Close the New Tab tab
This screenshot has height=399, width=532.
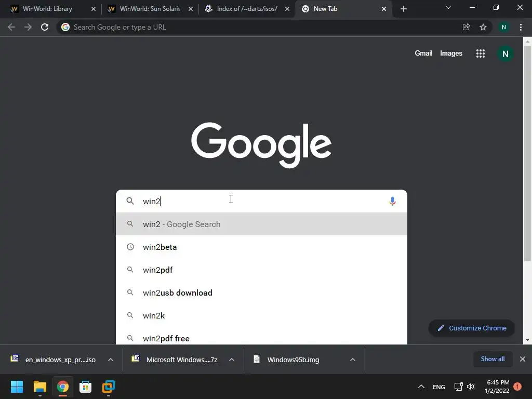[384, 9]
